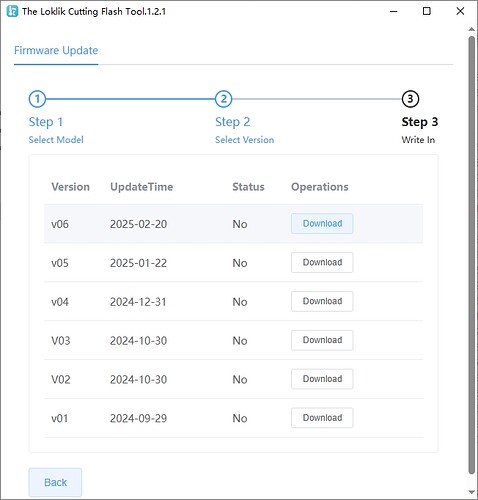Screen dimensions: 478x500
Task: Click the 2025-02-20 update date
Action: 138,224
